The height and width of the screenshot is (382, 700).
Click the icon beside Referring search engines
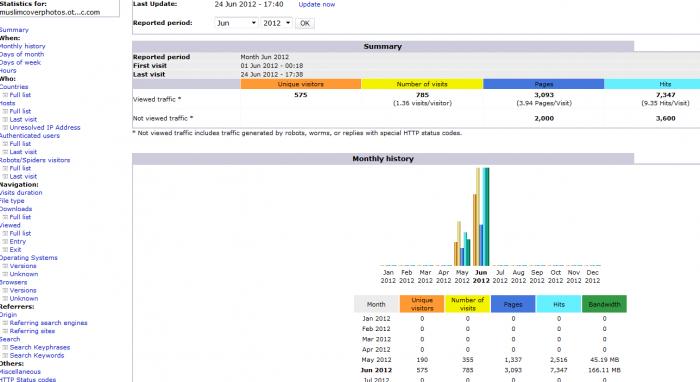[5, 323]
